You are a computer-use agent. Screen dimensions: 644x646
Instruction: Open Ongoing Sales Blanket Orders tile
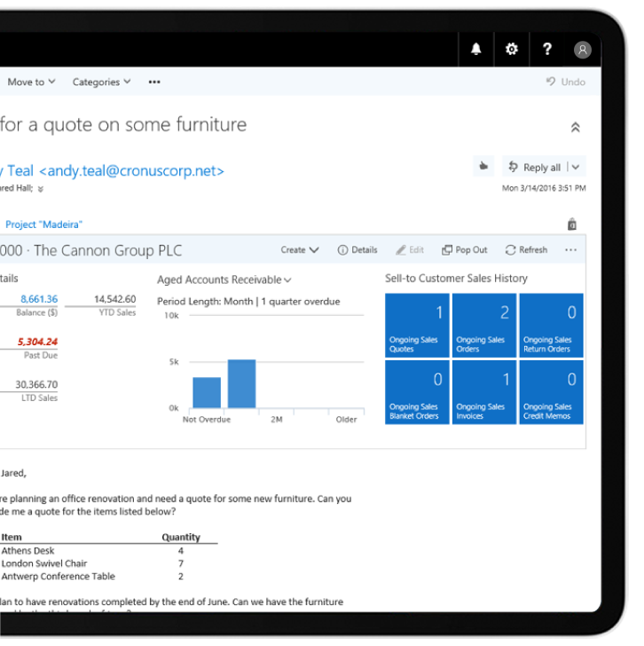417,392
